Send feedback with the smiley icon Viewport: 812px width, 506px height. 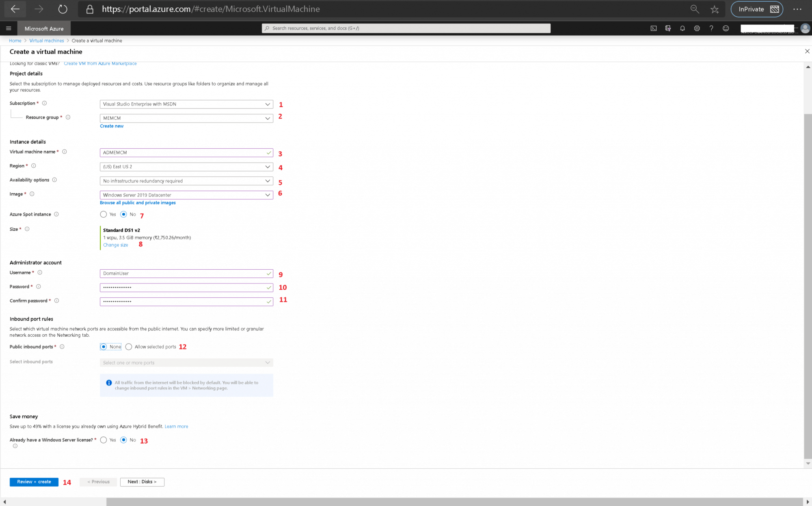coord(726,28)
